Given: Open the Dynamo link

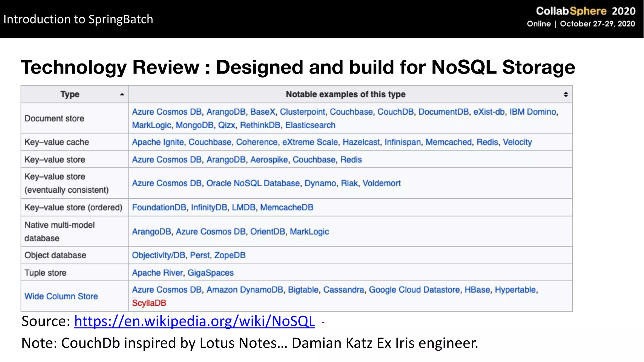Looking at the screenshot, I should pyautogui.click(x=320, y=183).
